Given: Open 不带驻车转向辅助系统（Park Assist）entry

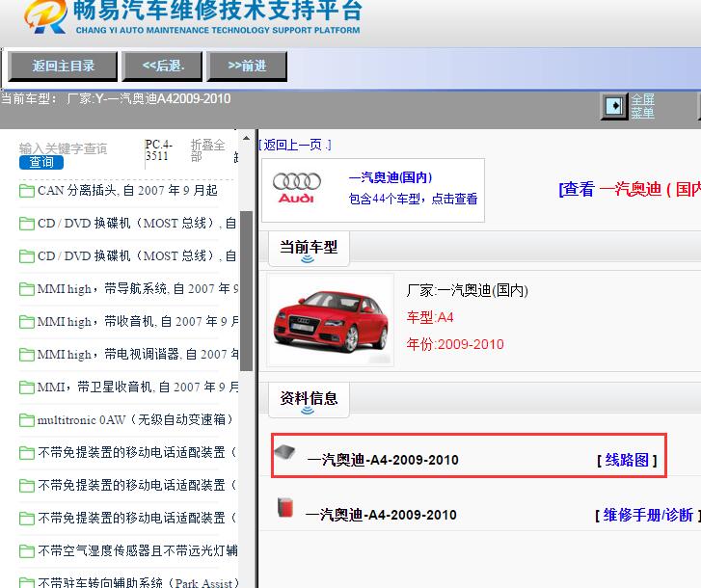Looking at the screenshot, I should point(137,582).
